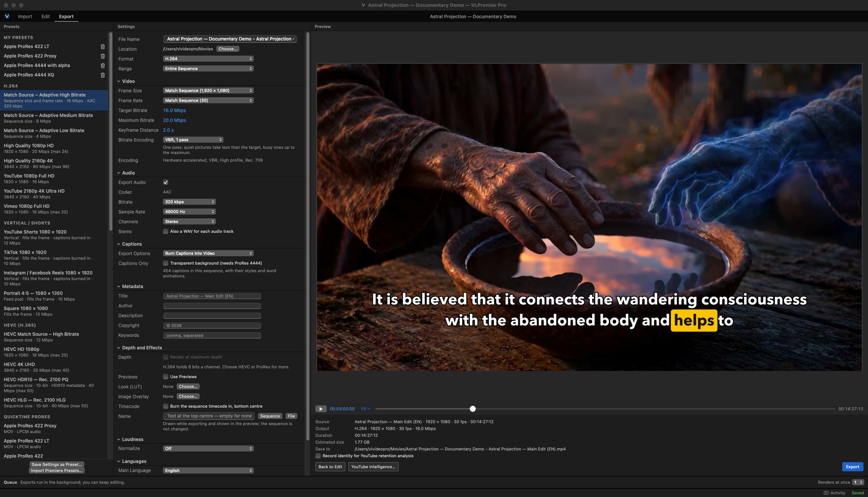Click the VLPremier Pro logo icon
This screenshot has height=497, width=868.
click(x=7, y=16)
